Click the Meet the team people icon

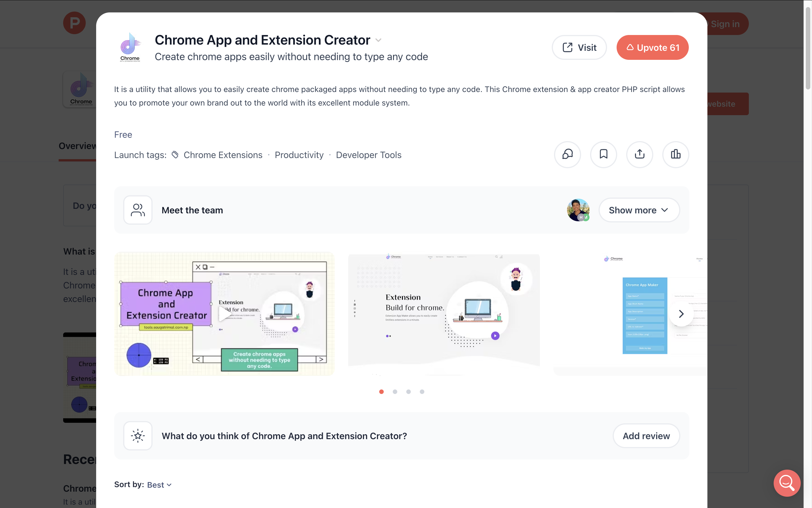[x=138, y=210]
